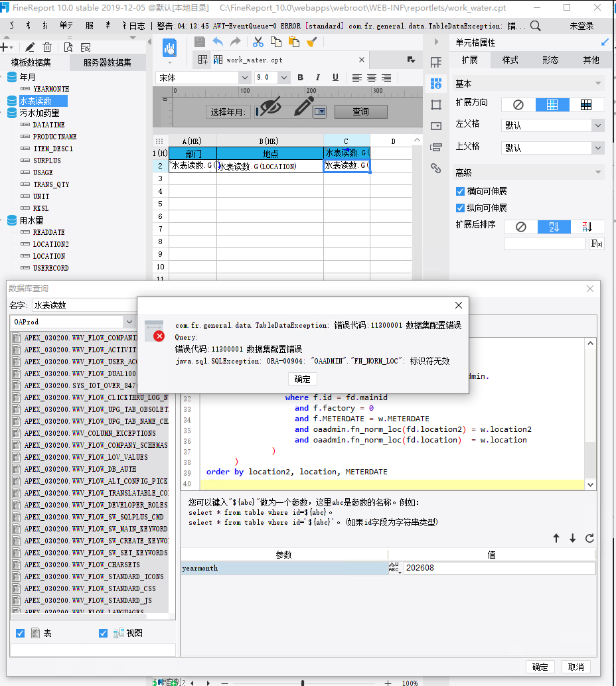Screen dimensions: 616x686
Task: Click the SQL editor vertical scrollbar down arrow
Action: tap(590, 484)
